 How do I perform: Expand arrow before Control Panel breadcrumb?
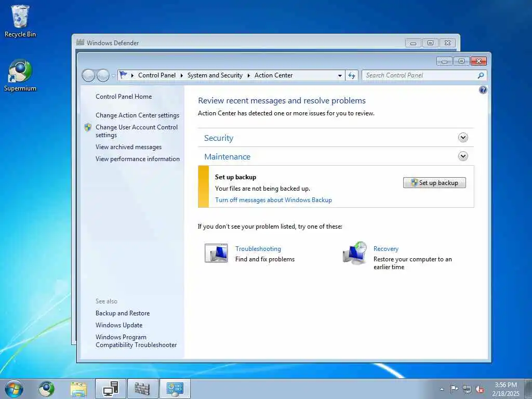tap(132, 75)
